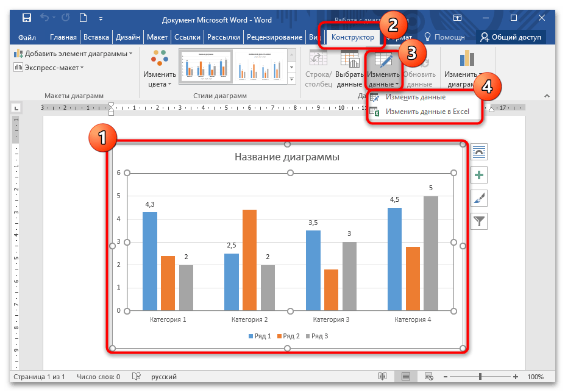Open Ribbon Display Options icon in title bar
The image size is (565, 392).
click(x=457, y=18)
